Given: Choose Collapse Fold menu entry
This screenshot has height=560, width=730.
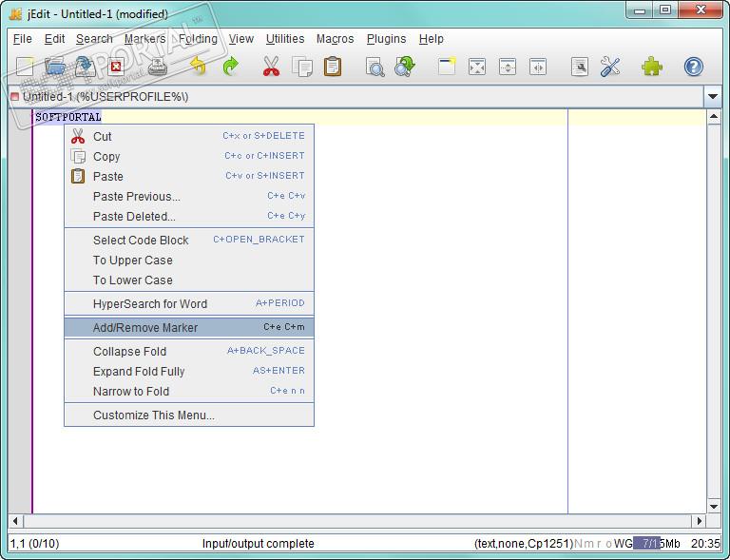Looking at the screenshot, I should point(189,352).
